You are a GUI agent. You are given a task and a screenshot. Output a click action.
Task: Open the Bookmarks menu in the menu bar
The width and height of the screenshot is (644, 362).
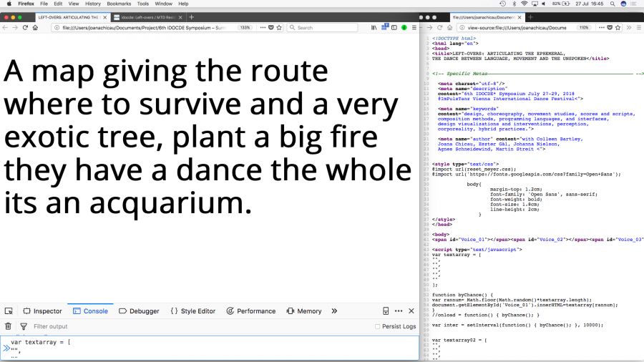pyautogui.click(x=119, y=4)
